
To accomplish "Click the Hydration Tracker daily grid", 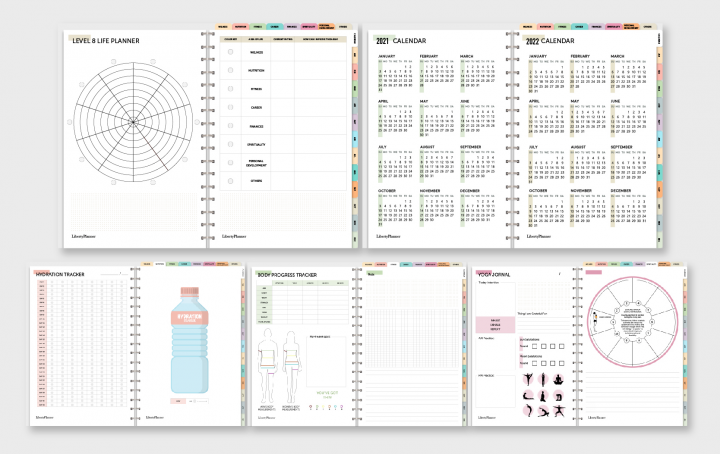I will pyautogui.click(x=82, y=342).
